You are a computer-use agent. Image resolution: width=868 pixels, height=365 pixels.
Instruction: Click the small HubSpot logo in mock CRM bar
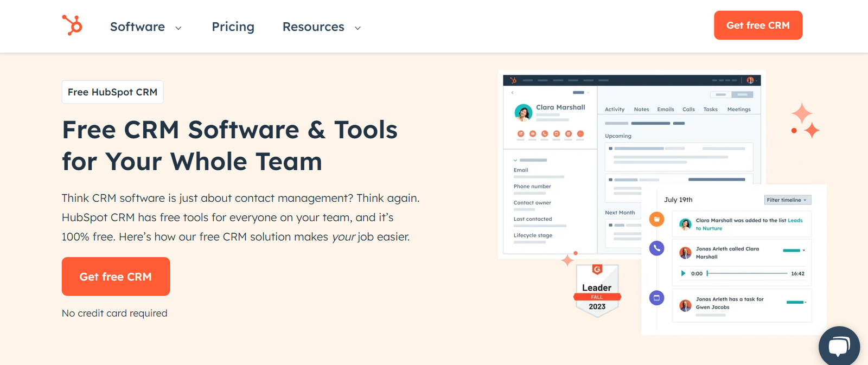click(x=513, y=80)
